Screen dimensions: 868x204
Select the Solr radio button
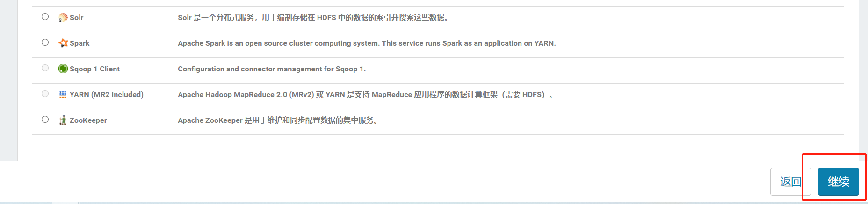point(45,17)
